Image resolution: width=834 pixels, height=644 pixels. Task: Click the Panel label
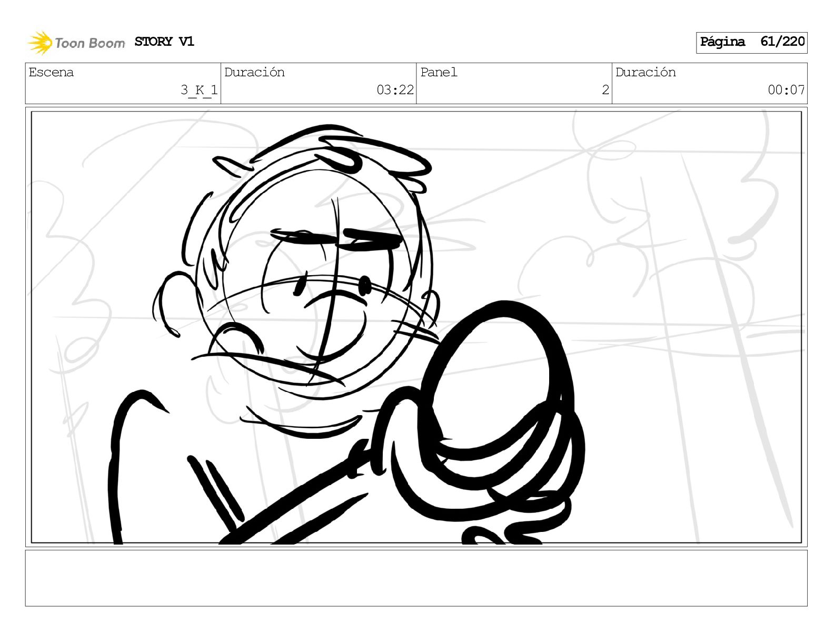click(x=439, y=72)
